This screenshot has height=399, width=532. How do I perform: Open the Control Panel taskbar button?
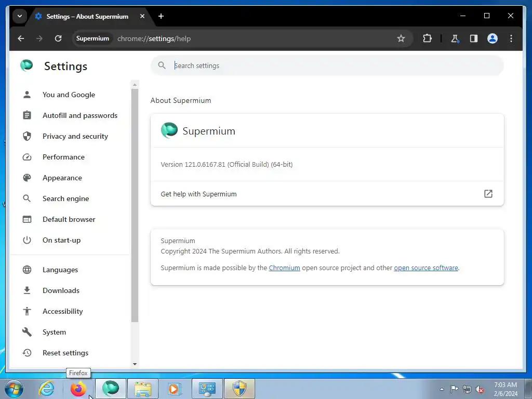pyautogui.click(x=207, y=389)
